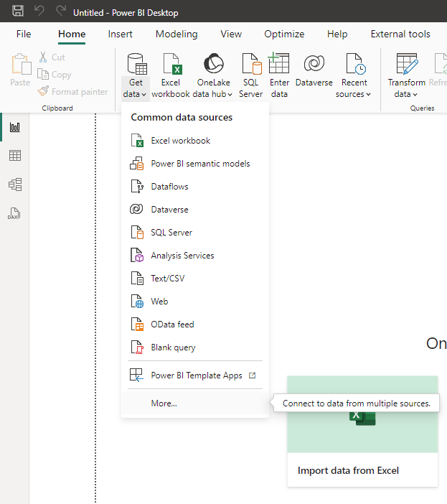The image size is (447, 504).
Task: Click the Enter data ribbon icon
Action: tap(279, 75)
